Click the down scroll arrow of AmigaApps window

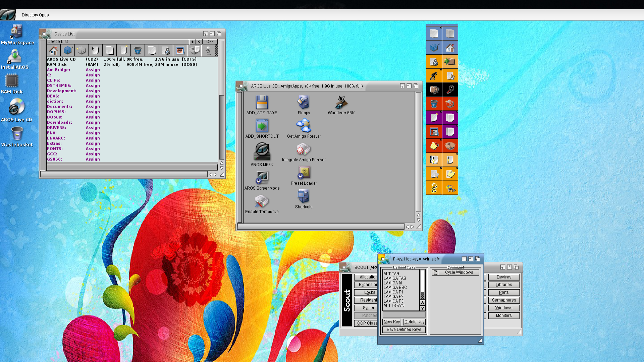419,221
